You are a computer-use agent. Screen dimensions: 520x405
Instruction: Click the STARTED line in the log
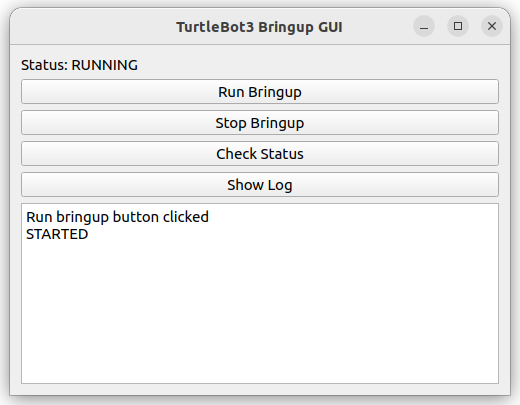(57, 234)
